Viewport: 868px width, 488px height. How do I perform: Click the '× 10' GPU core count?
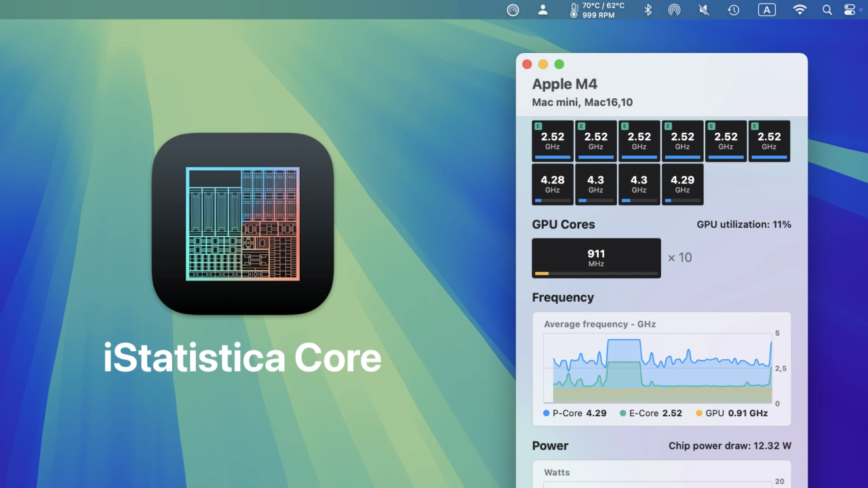[679, 258]
